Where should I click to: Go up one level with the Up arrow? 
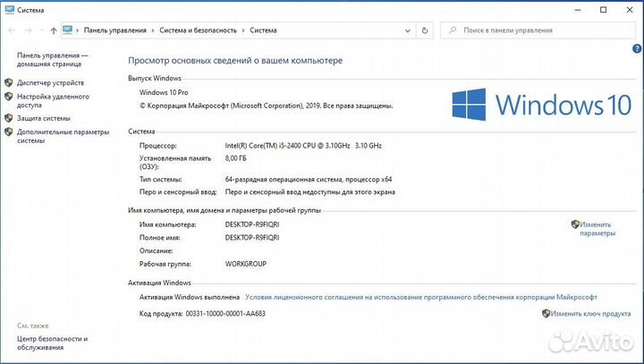coord(54,30)
